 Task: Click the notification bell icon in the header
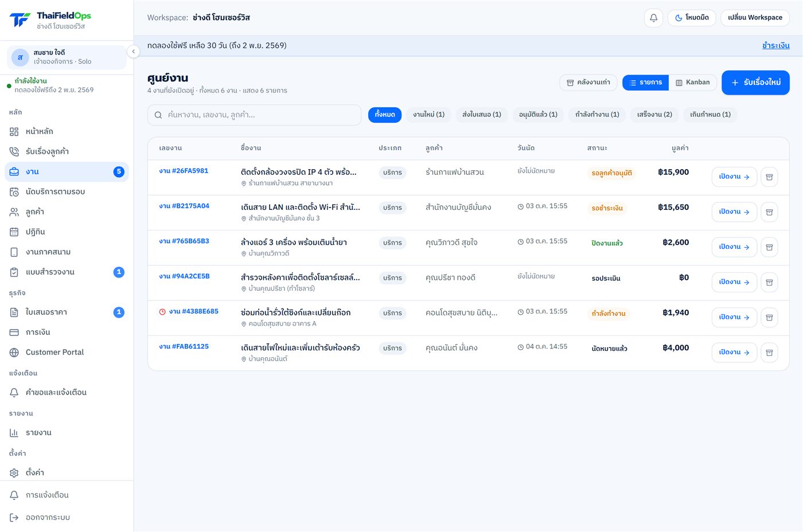(653, 18)
